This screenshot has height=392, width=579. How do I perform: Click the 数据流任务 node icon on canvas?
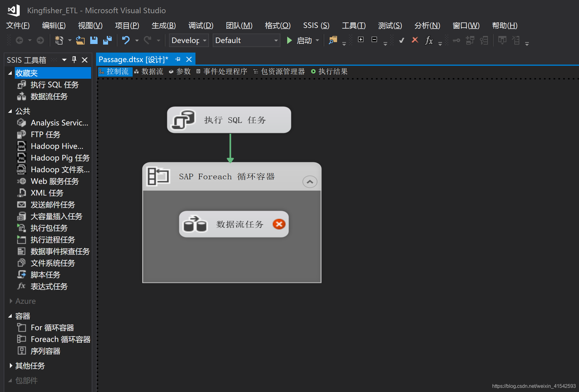(195, 224)
